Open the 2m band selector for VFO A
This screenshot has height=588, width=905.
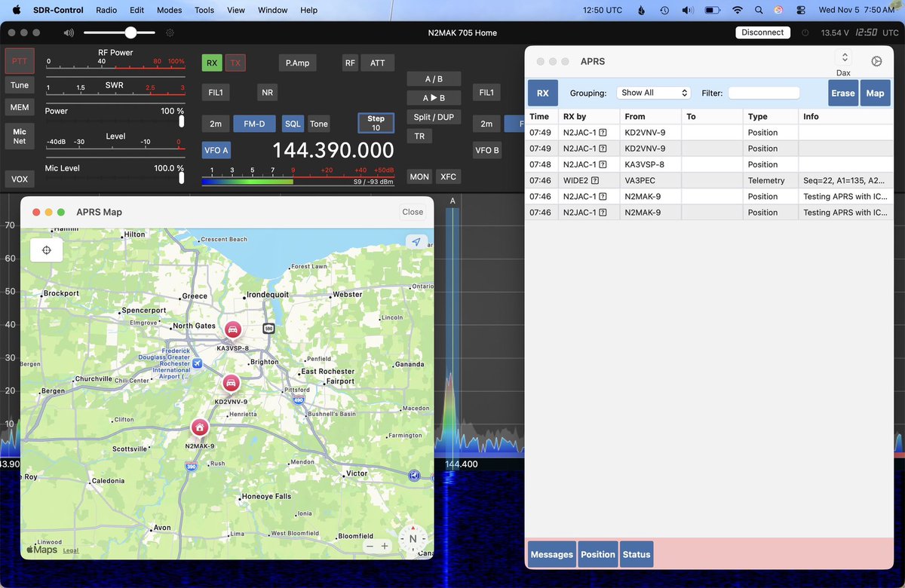pos(216,124)
